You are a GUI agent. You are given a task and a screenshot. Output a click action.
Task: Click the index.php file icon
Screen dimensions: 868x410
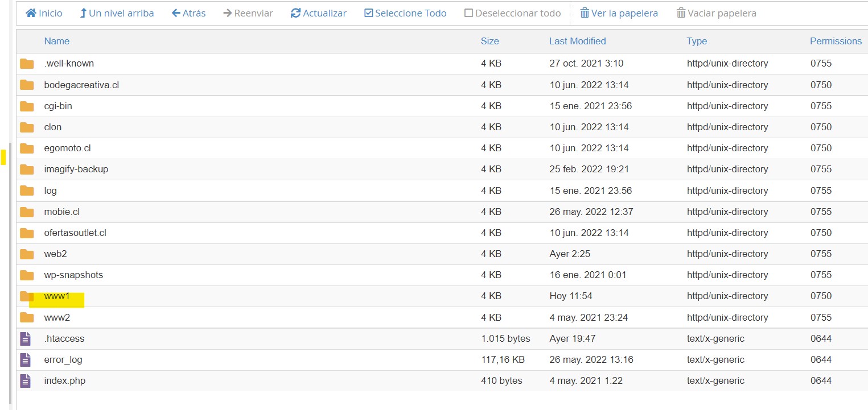tap(25, 380)
